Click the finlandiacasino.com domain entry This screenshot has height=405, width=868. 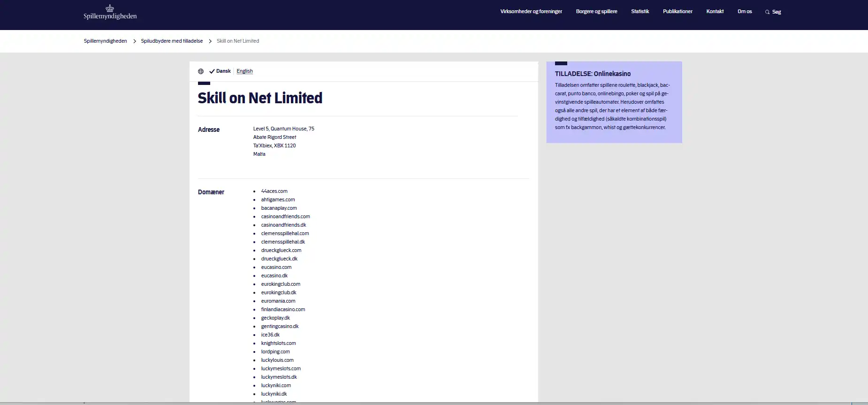[283, 310]
